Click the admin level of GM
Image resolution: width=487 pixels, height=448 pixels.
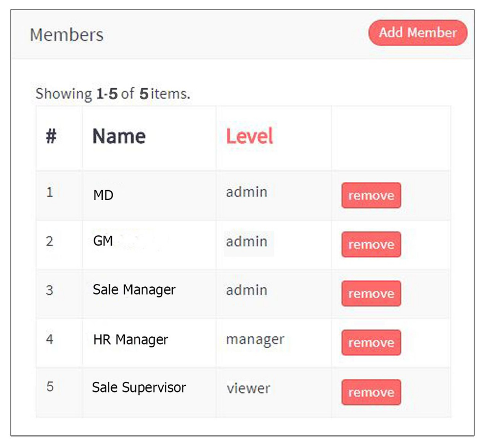pyautogui.click(x=247, y=241)
